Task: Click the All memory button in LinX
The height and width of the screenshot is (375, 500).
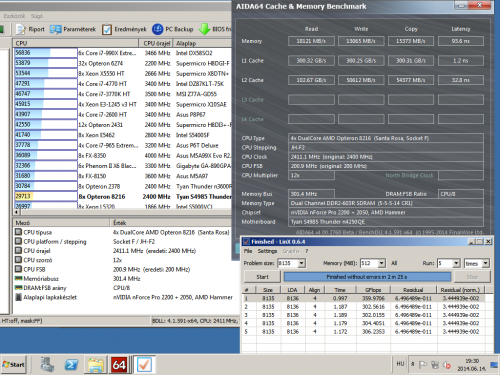Action: pos(394,263)
